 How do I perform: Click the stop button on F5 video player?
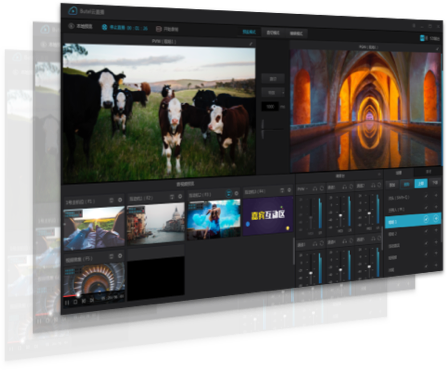tap(75, 301)
